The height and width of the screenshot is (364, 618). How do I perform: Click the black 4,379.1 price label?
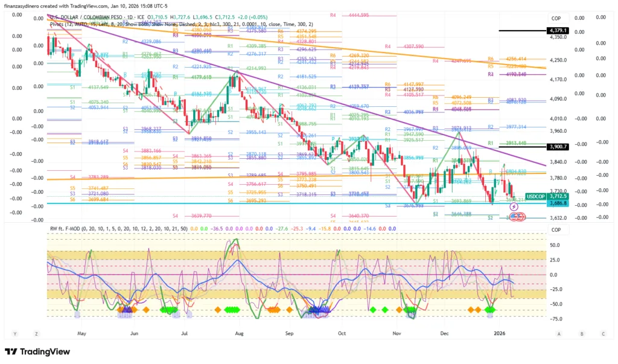pyautogui.click(x=555, y=30)
